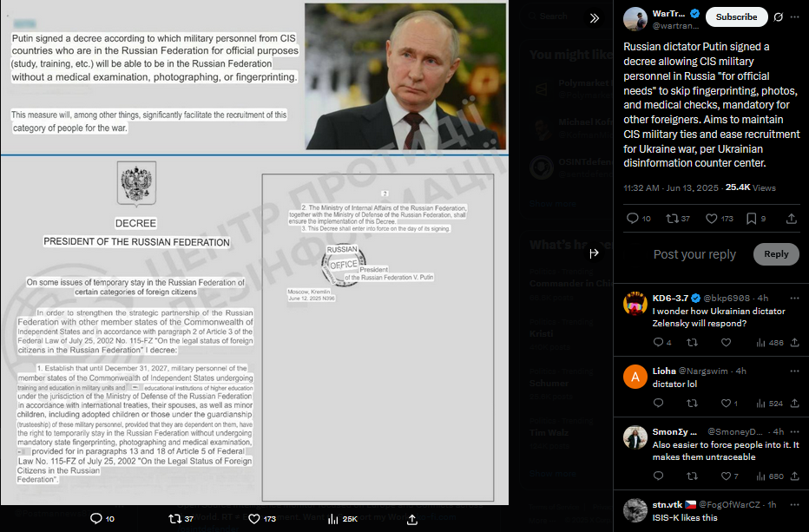Open KD6-3.7 profile name link

point(670,299)
